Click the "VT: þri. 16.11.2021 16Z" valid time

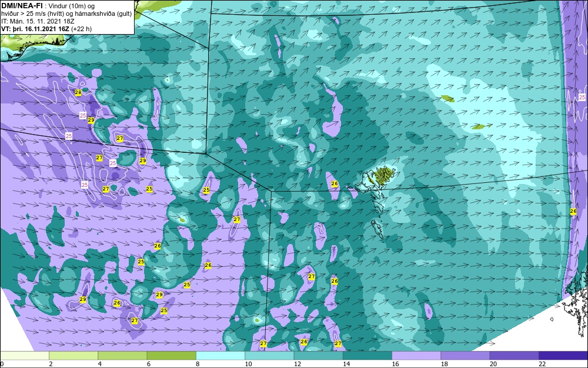tap(35, 28)
